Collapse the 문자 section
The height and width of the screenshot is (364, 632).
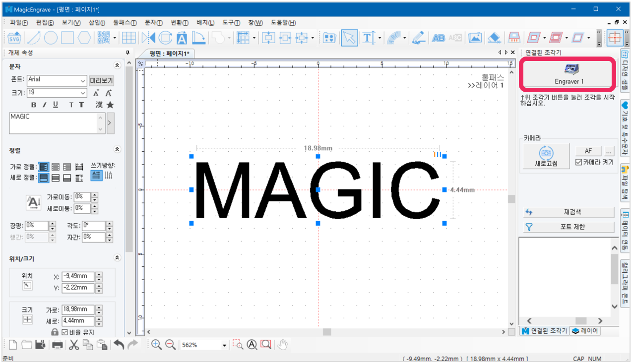pos(117,65)
